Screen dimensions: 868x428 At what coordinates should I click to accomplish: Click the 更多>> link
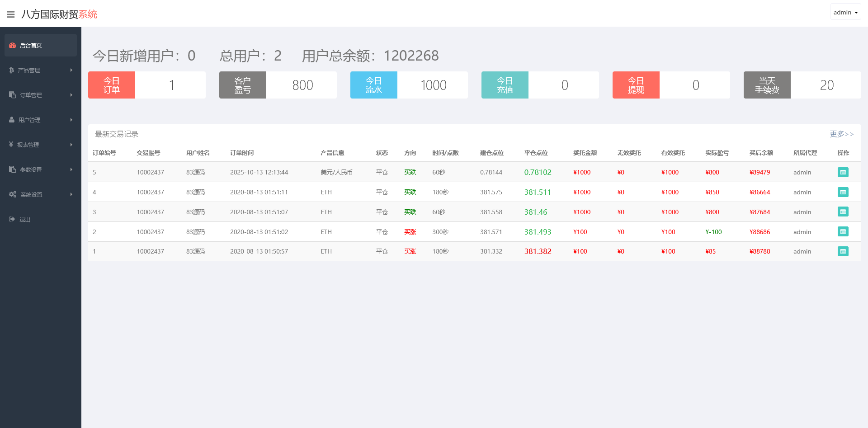point(841,134)
